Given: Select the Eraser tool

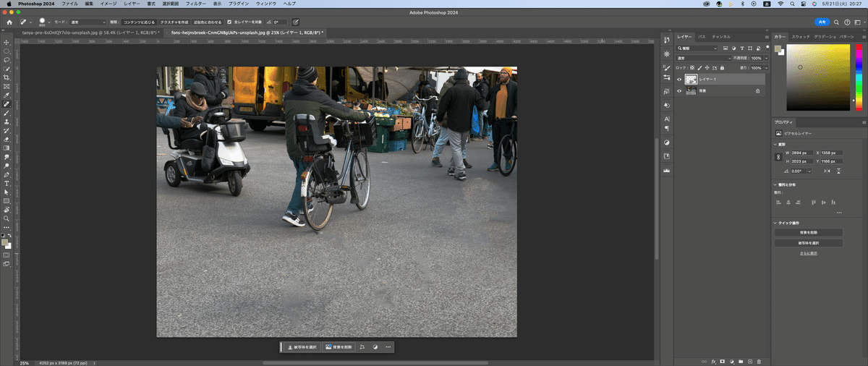Looking at the screenshot, I should point(7,139).
